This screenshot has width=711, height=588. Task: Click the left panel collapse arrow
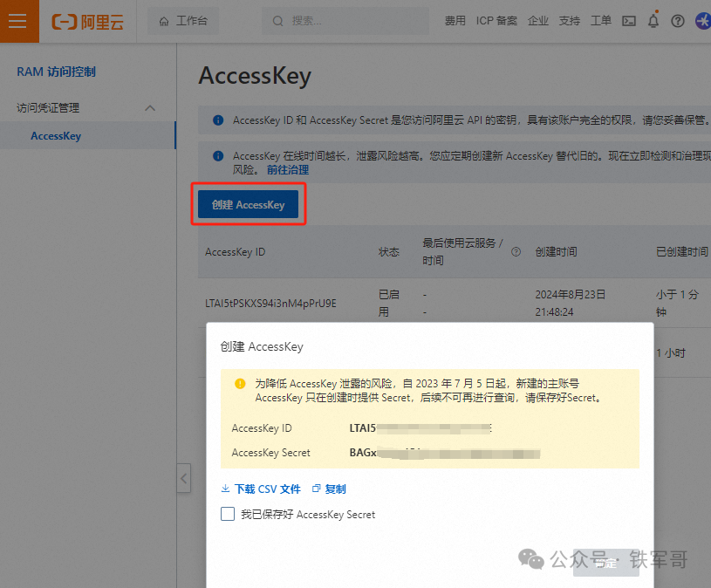(183, 478)
